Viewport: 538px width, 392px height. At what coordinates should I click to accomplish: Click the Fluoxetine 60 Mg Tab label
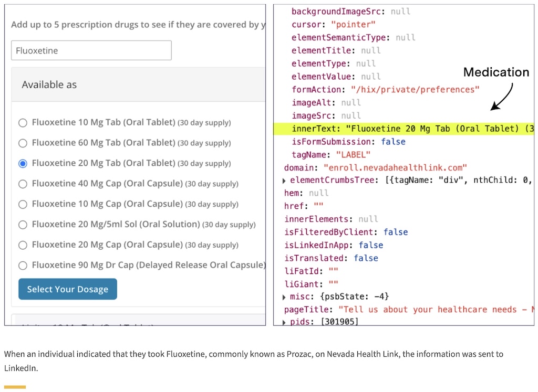coord(131,143)
